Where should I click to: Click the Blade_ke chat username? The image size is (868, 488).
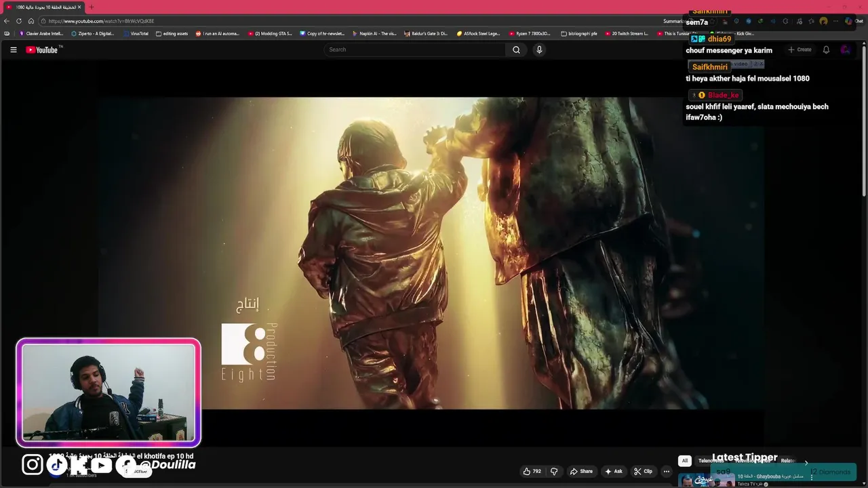click(723, 96)
